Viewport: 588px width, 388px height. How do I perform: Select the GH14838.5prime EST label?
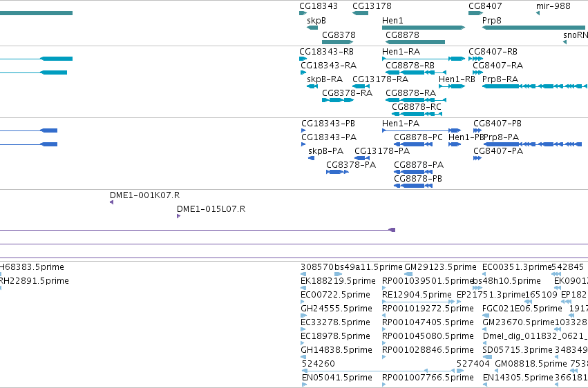click(x=336, y=351)
